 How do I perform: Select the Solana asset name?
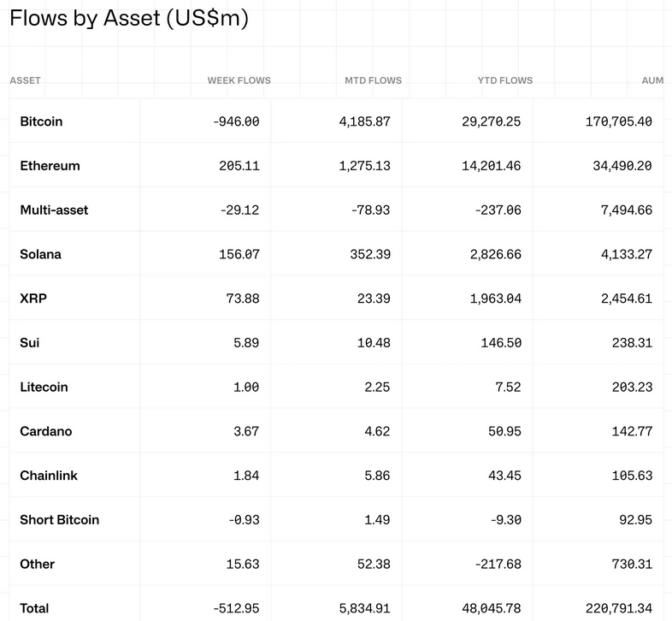tap(40, 254)
